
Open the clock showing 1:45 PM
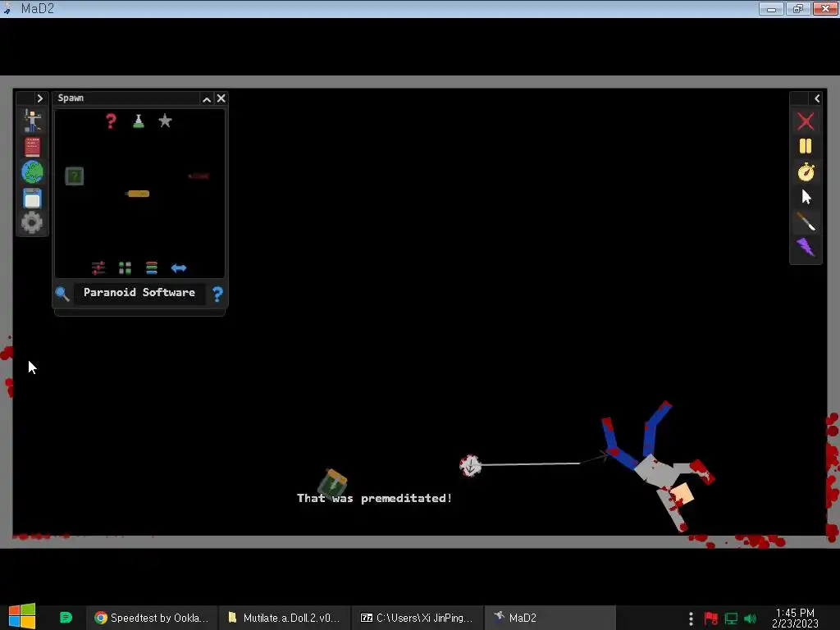pos(795,618)
